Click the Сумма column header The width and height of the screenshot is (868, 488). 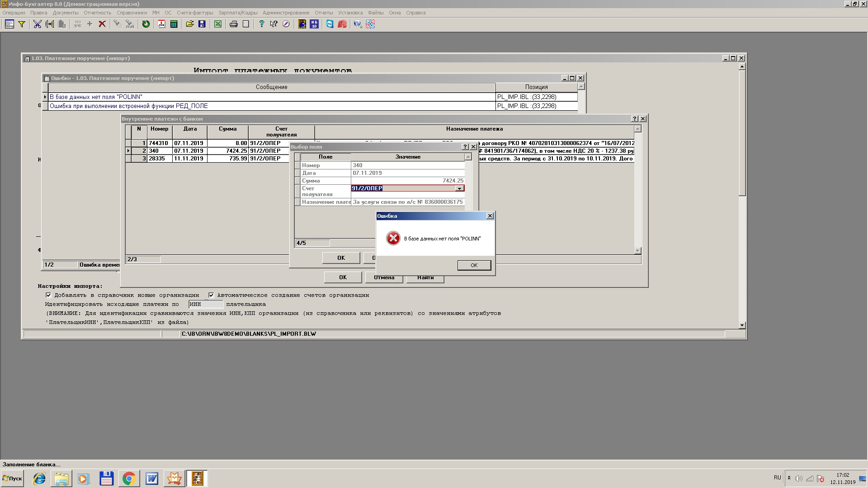pos(227,131)
